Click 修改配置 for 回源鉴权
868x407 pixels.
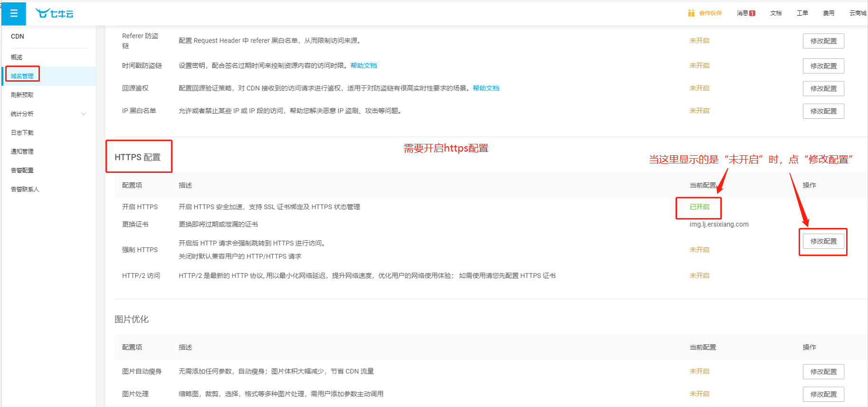click(823, 89)
